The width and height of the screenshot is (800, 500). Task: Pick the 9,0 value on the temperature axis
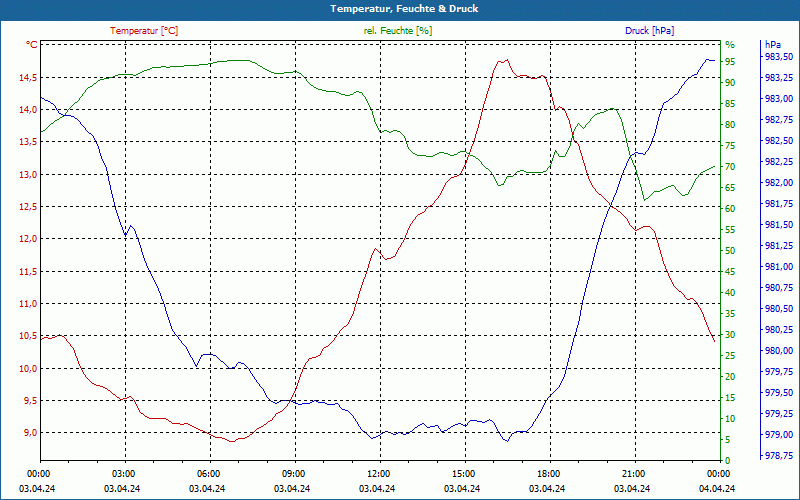point(30,433)
